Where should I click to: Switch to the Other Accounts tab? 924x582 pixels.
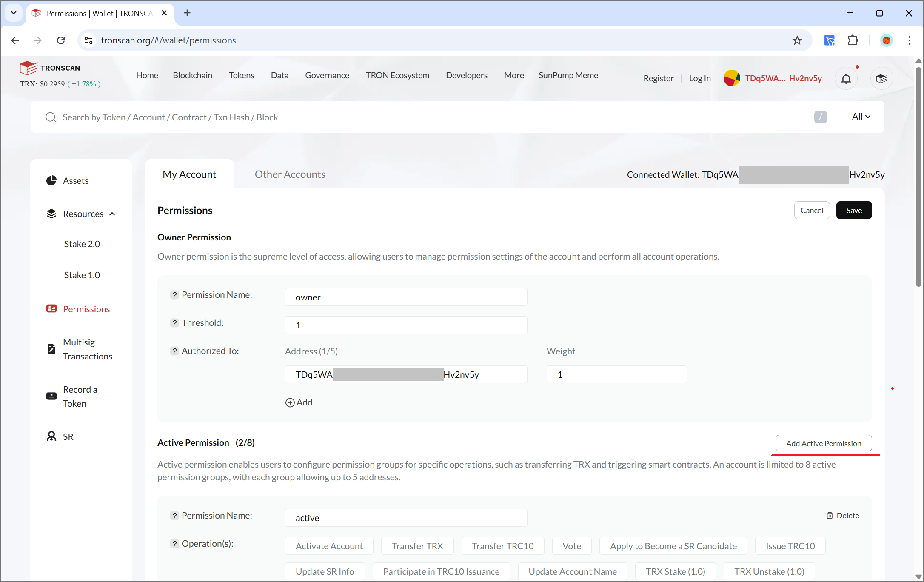pos(290,174)
